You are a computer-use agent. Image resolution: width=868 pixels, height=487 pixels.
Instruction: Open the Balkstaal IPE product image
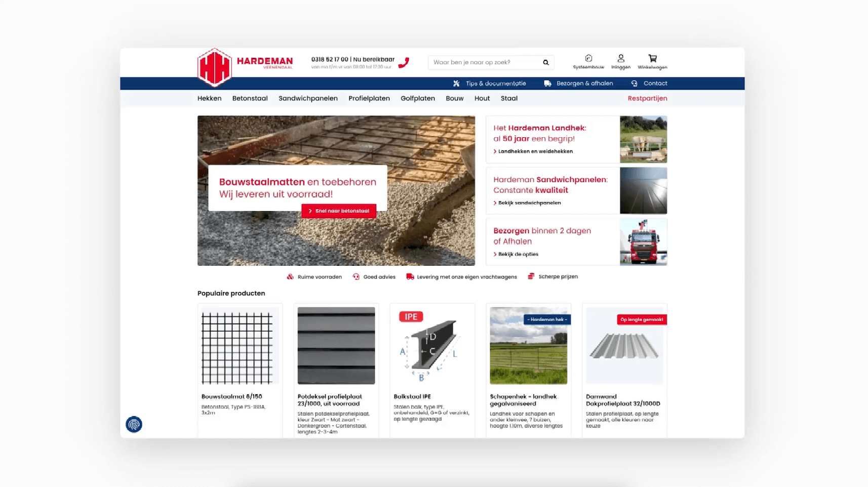(x=432, y=346)
